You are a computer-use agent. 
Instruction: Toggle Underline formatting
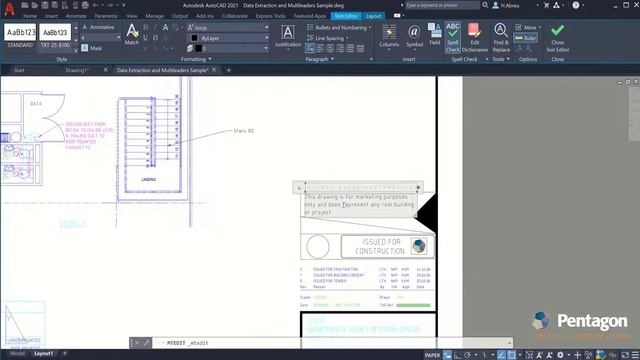coord(145,38)
